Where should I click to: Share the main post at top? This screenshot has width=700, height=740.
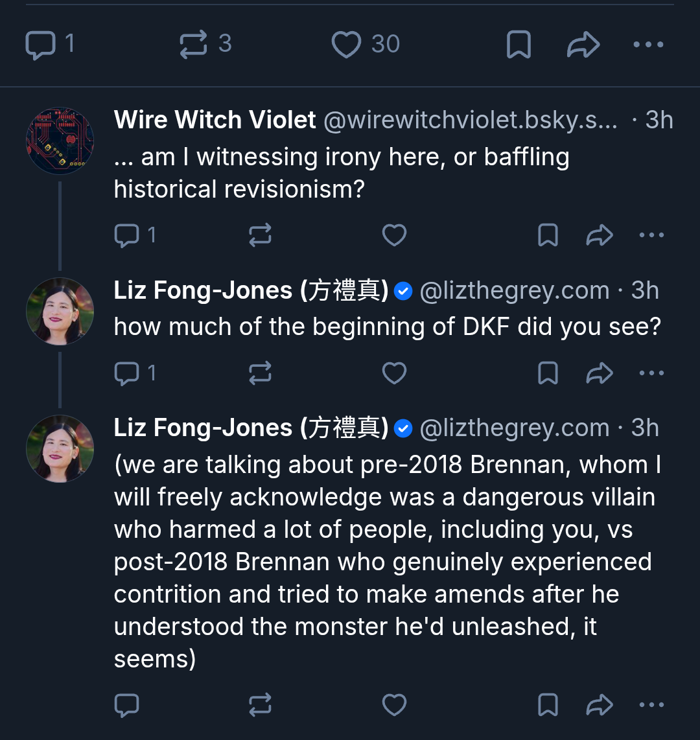[583, 45]
